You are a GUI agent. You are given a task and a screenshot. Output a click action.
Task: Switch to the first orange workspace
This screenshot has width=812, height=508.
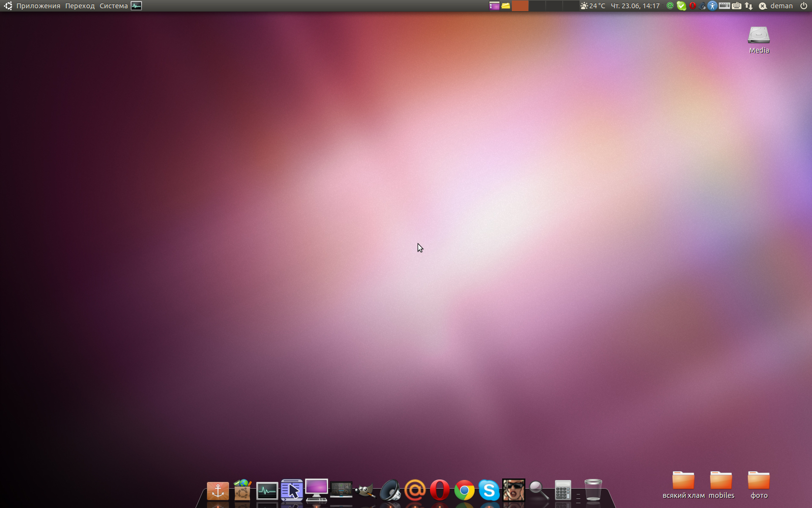520,6
